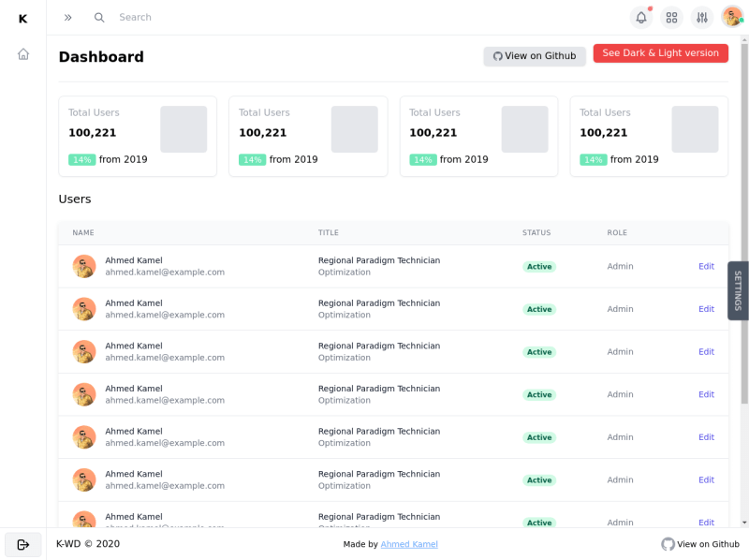
Task: Open the Ahmed Kamel link in the footer
Action: 409,544
